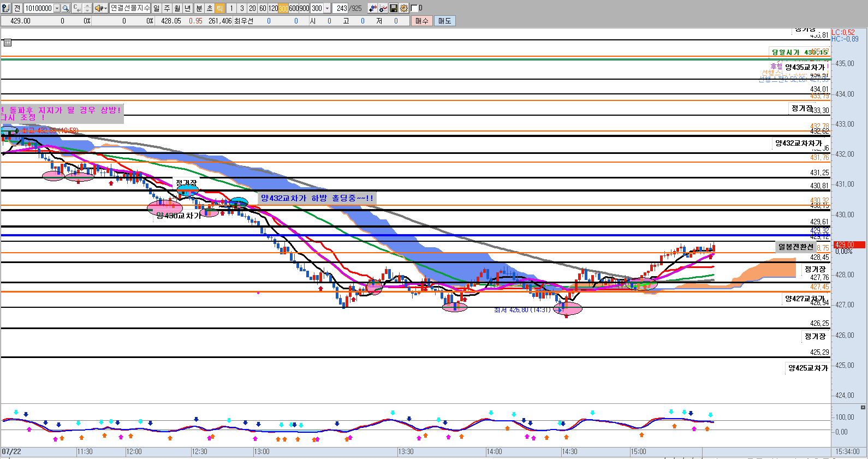Click the oscillator panel close icon
The width and height of the screenshot is (868, 459).
tap(863, 407)
